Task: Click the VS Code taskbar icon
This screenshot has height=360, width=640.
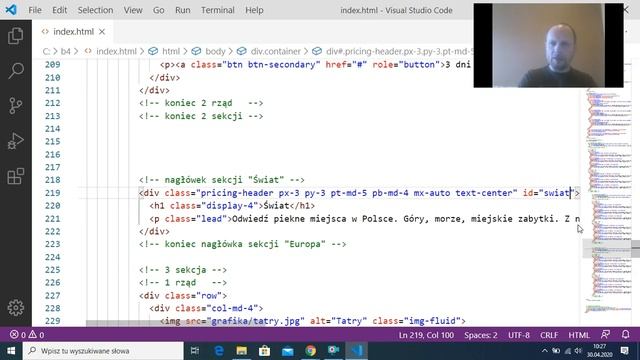Action: click(x=356, y=351)
